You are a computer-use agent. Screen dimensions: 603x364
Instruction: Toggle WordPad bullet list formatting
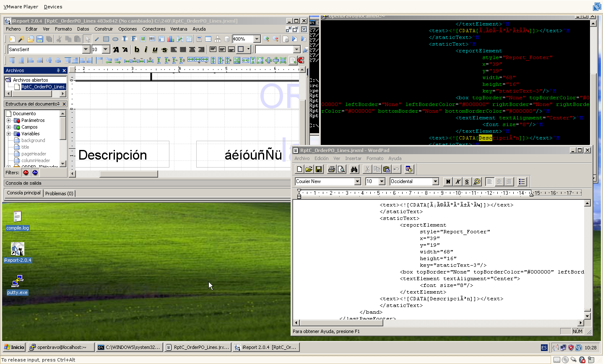pos(522,181)
